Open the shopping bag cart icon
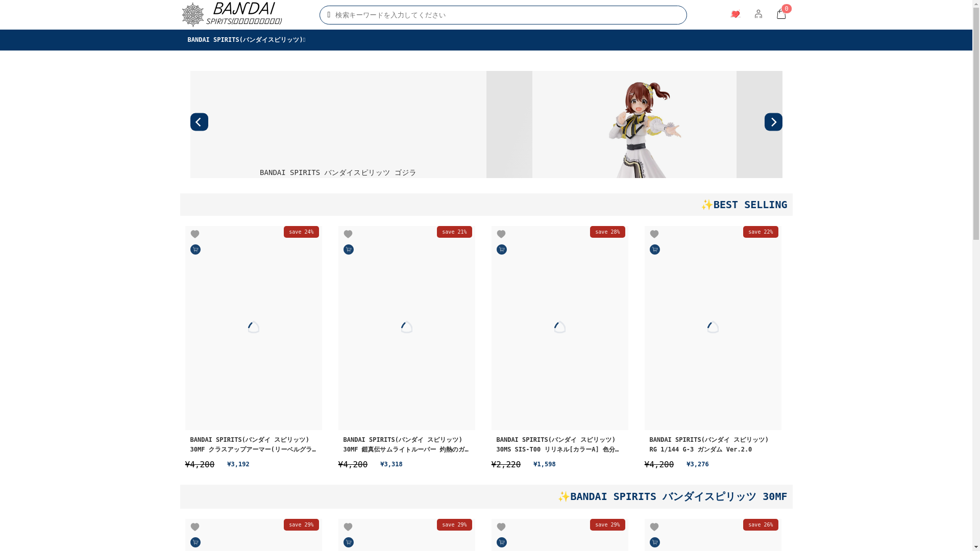Image resolution: width=980 pixels, height=551 pixels. (781, 14)
